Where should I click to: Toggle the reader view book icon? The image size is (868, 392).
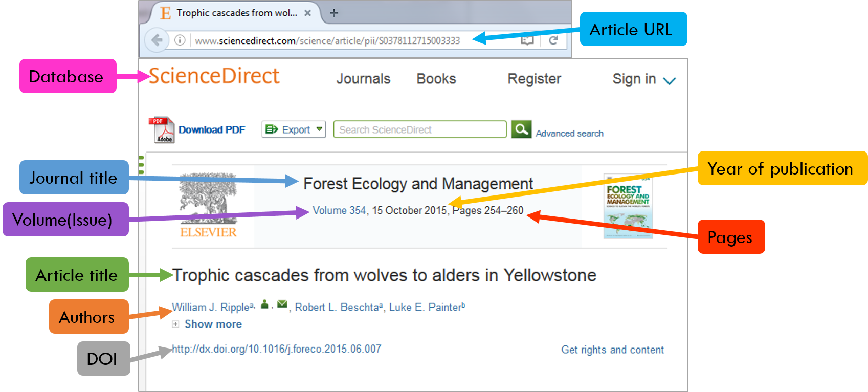[527, 40]
